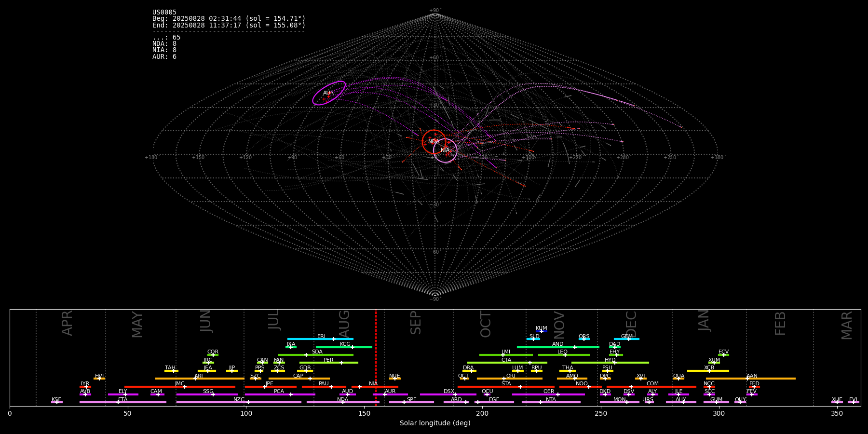
Task: Click the NDA radiant circle label on the sky map
Action: [x=434, y=142]
